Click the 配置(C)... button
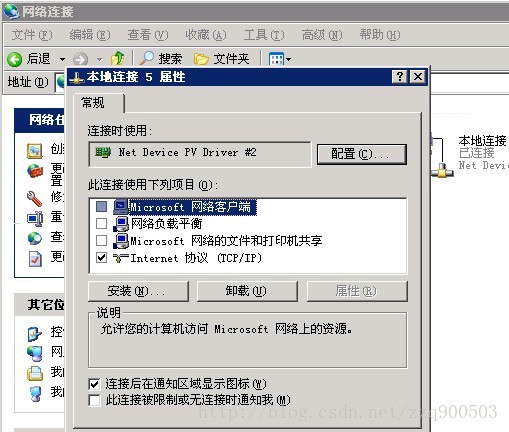The image size is (509, 432). click(x=362, y=154)
